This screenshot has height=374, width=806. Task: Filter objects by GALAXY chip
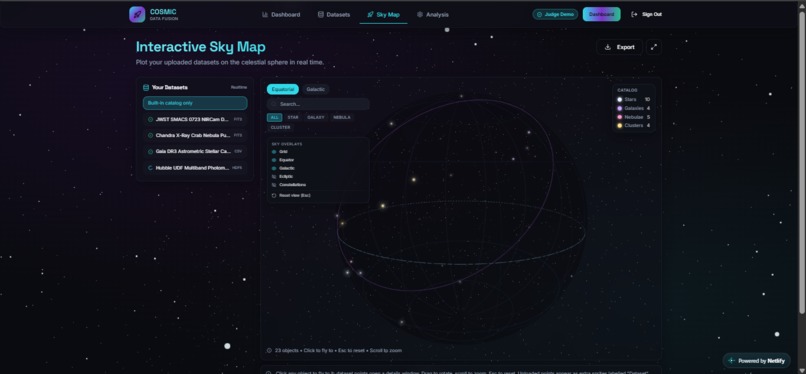[x=316, y=117]
